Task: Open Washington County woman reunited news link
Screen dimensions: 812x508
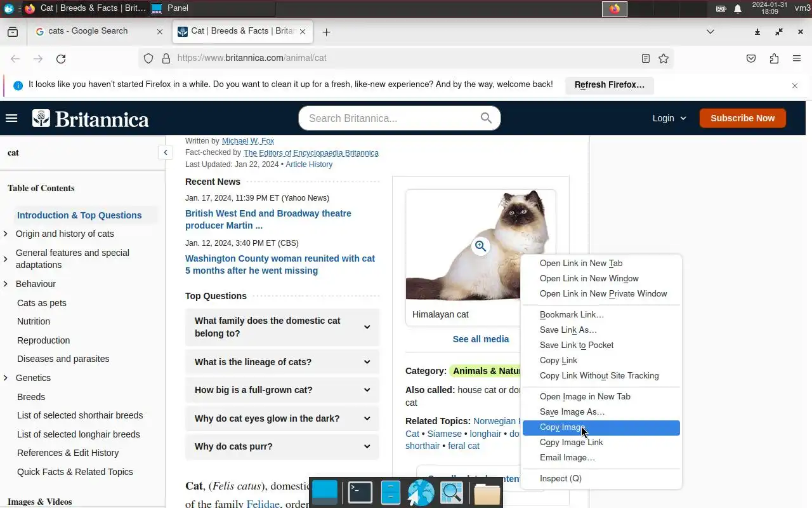Action: [x=280, y=265]
